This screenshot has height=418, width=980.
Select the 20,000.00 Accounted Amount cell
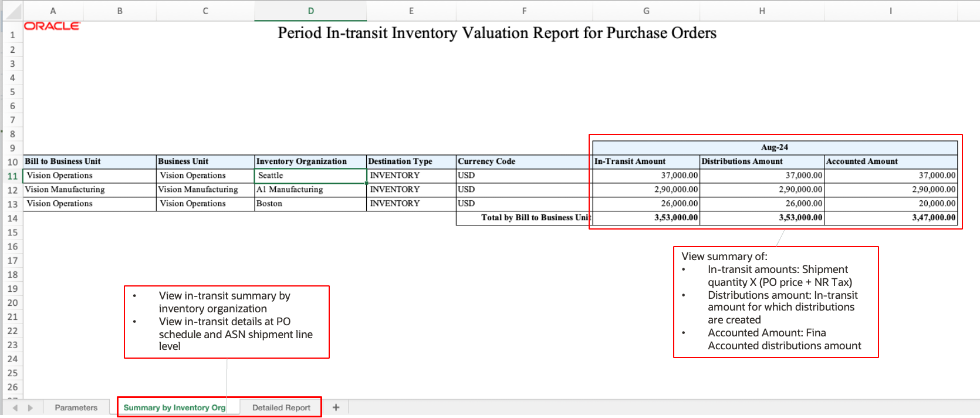[891, 204]
